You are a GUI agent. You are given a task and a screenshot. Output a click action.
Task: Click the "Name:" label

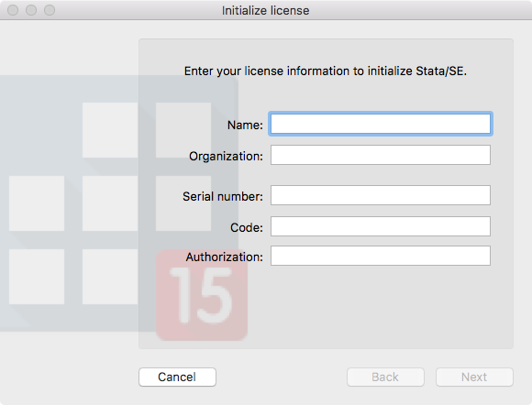click(x=245, y=125)
